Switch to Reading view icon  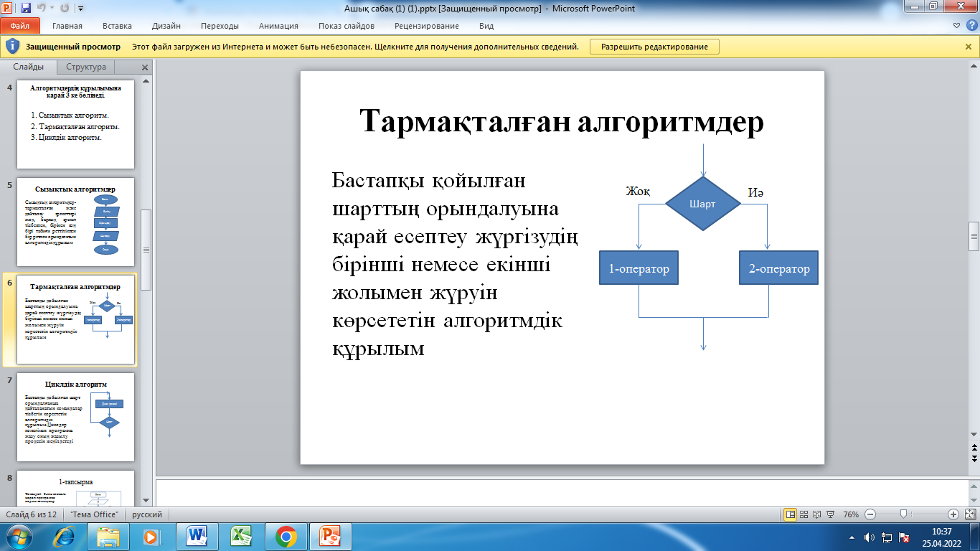[x=818, y=514]
